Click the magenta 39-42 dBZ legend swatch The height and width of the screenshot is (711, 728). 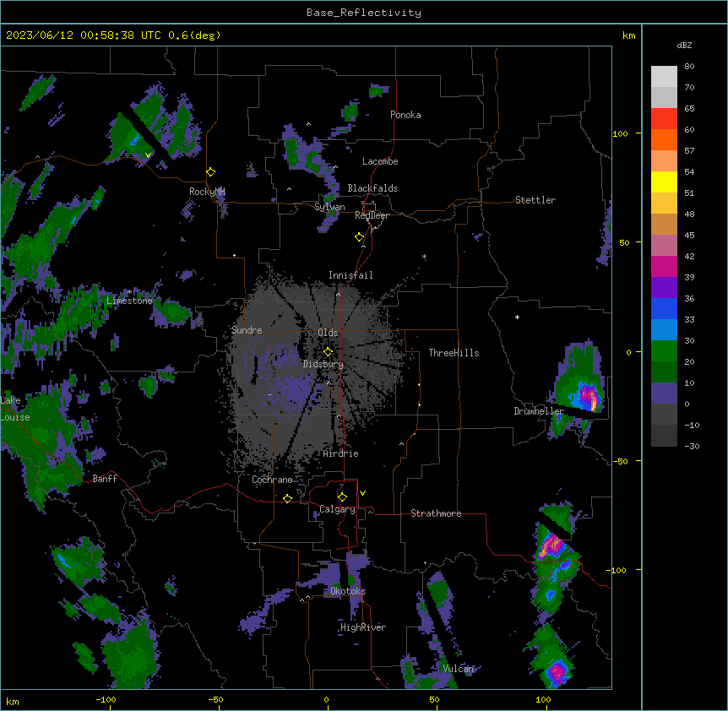[664, 266]
